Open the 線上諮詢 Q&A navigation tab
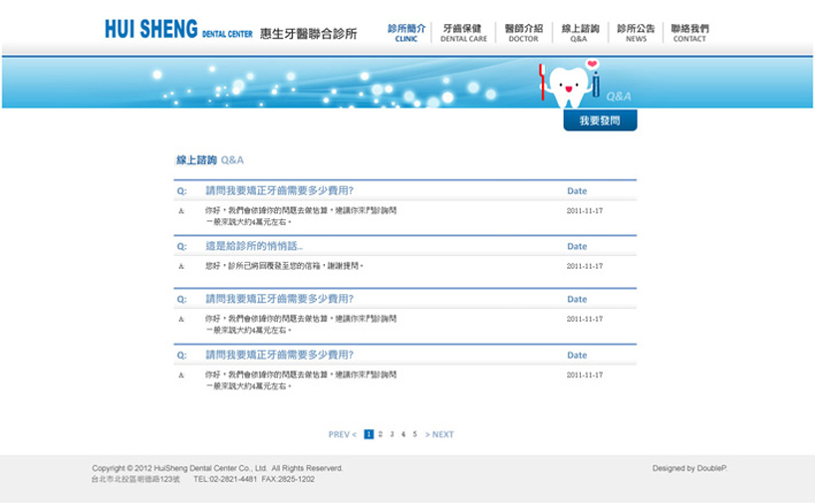Image resolution: width=815 pixels, height=504 pixels. coord(580,33)
